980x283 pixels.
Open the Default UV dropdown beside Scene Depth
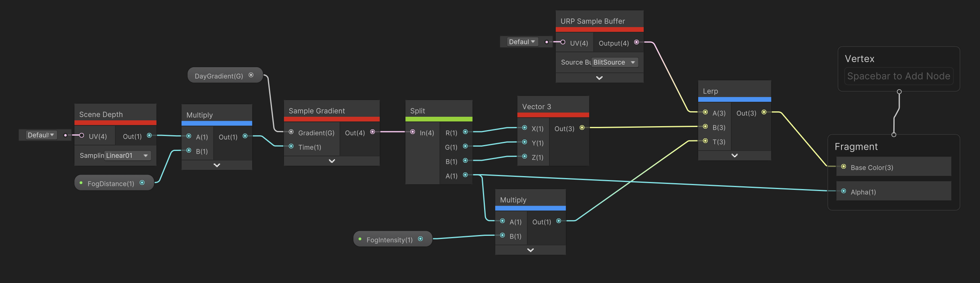pos(41,135)
